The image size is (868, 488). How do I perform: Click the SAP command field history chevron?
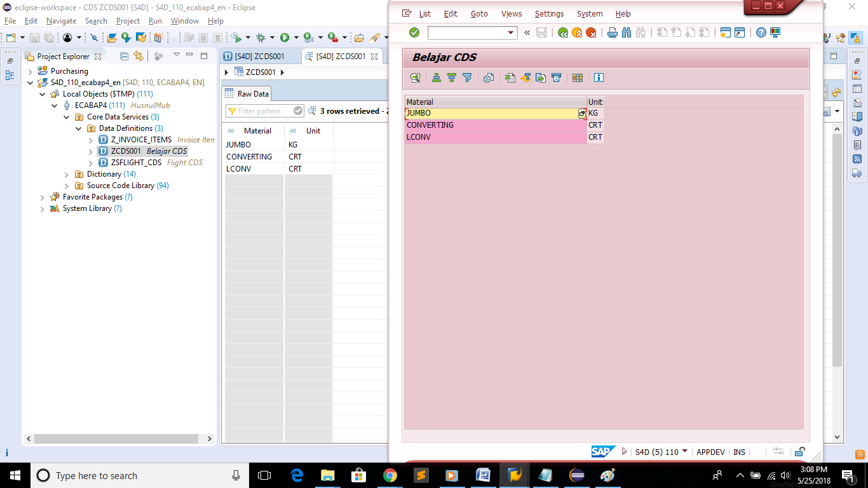[527, 32]
